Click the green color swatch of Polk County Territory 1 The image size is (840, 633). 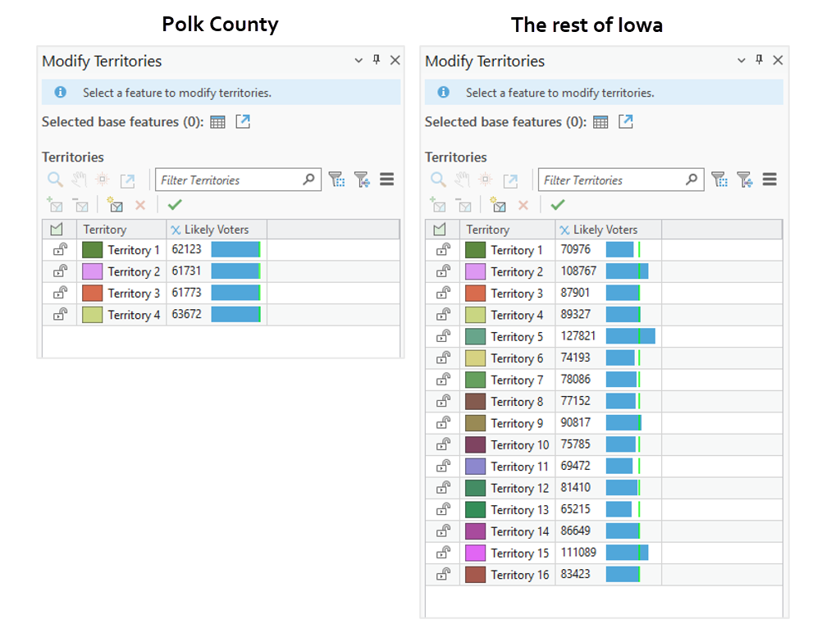(x=92, y=249)
